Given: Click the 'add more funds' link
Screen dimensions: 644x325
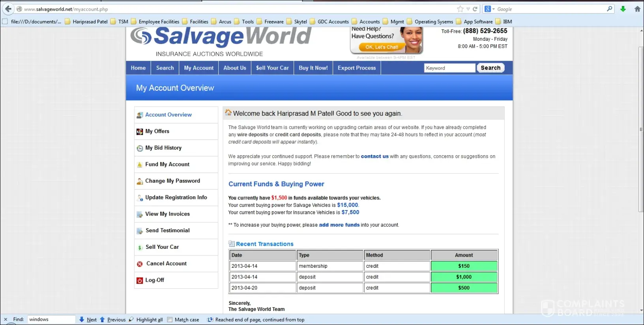Looking at the screenshot, I should pyautogui.click(x=339, y=225).
